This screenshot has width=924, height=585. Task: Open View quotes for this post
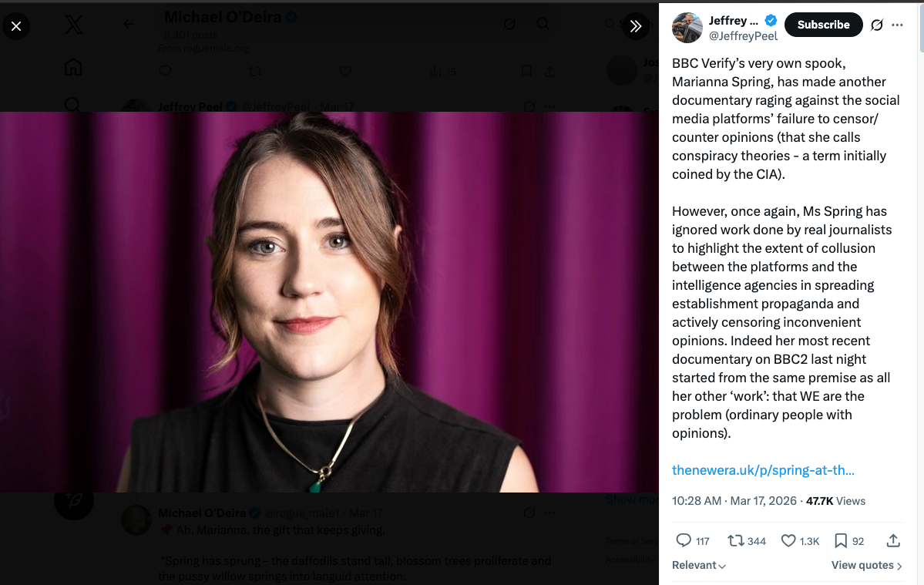867,565
